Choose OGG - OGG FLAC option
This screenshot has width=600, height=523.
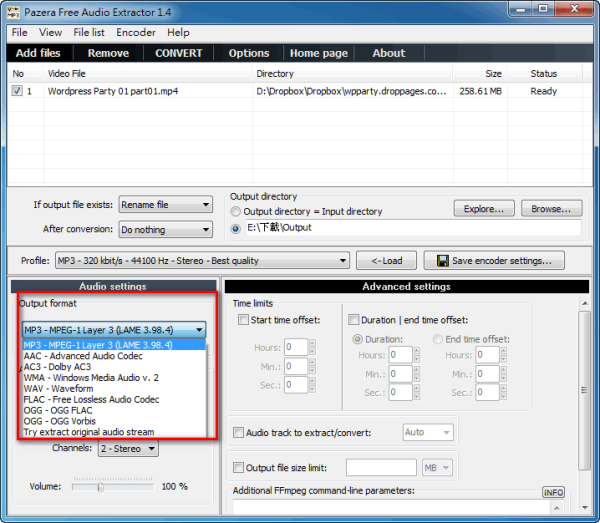click(x=114, y=411)
